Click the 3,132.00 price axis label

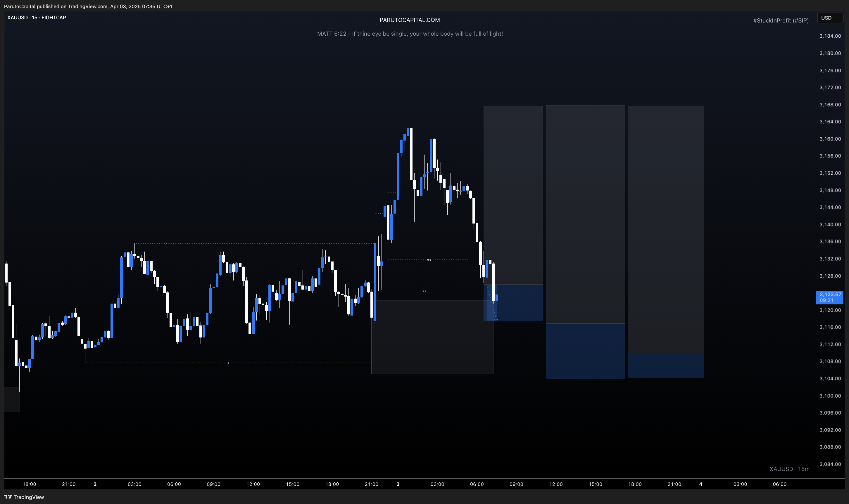(830, 259)
